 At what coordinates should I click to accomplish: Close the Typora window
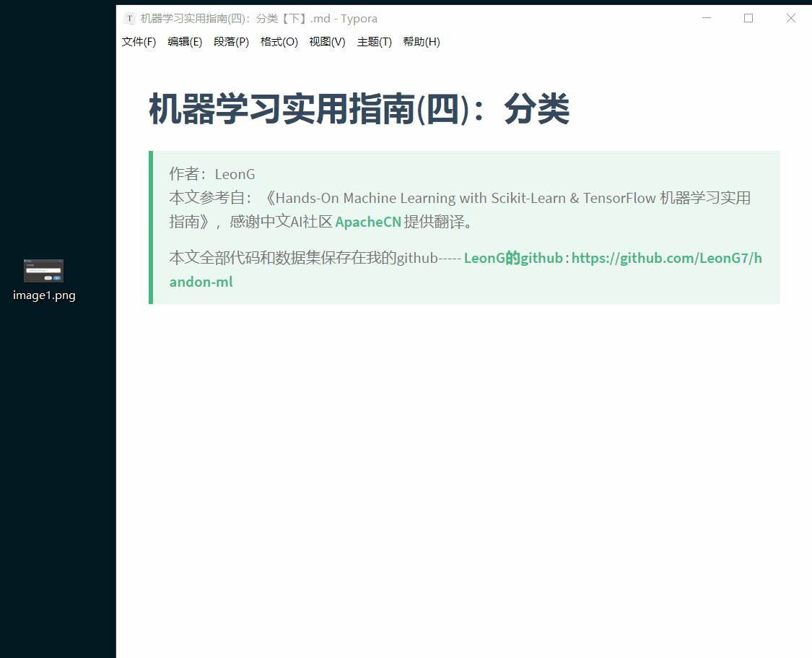(x=790, y=19)
